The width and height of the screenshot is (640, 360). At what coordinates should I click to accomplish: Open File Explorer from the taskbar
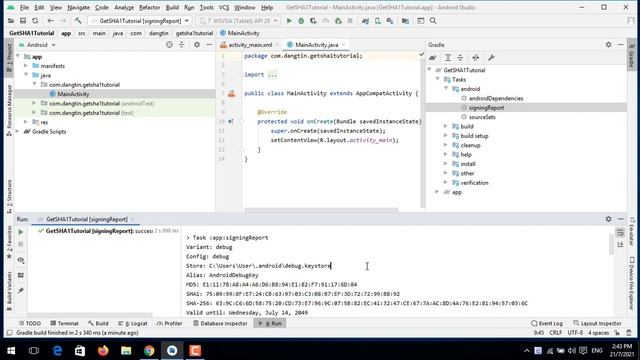[x=126, y=351]
